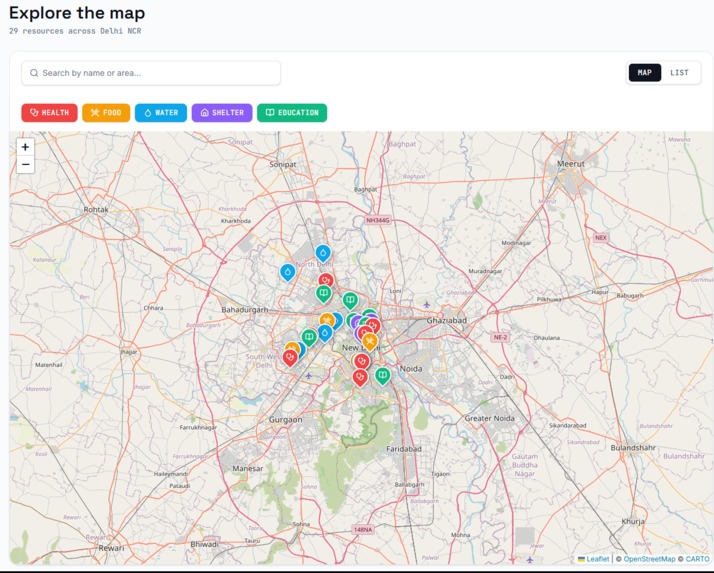714x573 pixels.
Task: Open the water marker below the western food marker
Action: tap(325, 333)
